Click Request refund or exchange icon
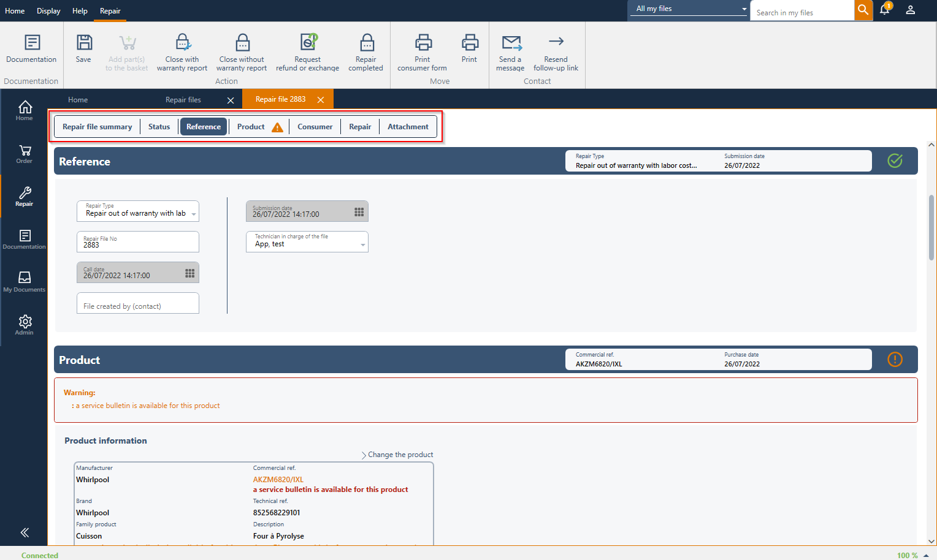The width and height of the screenshot is (937, 560). coord(308,43)
